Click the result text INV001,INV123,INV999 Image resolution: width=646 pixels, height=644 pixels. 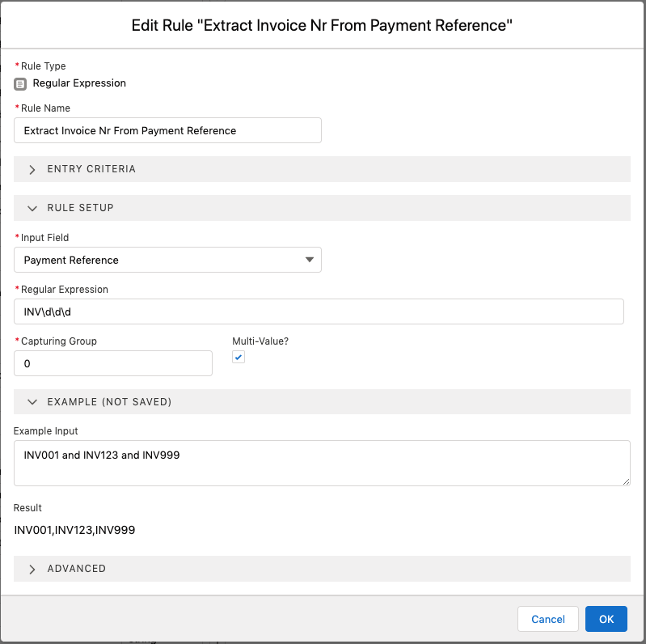[x=74, y=531]
